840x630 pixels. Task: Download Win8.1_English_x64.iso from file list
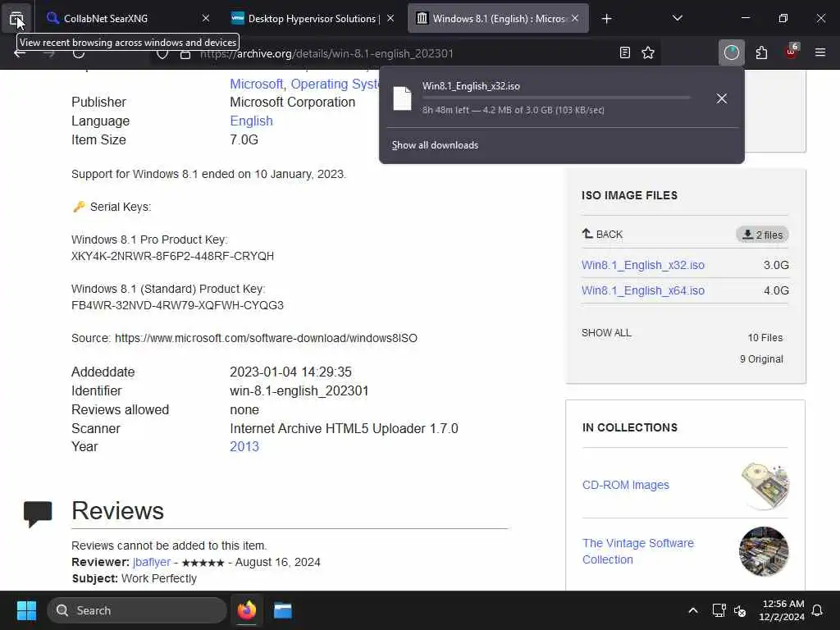click(x=643, y=290)
